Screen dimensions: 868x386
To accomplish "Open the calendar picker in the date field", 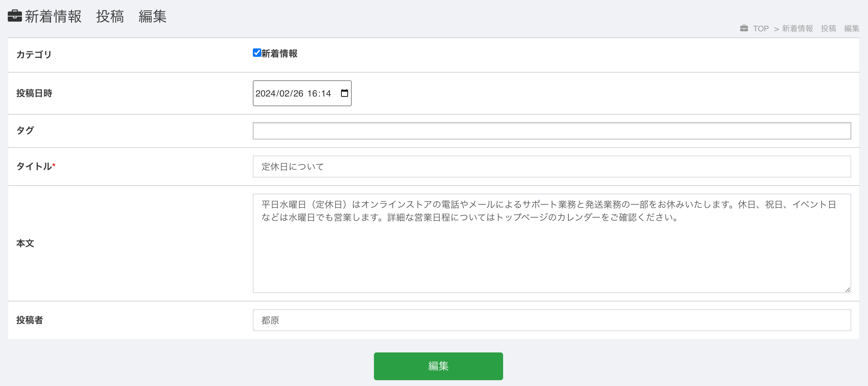I will click(x=344, y=93).
